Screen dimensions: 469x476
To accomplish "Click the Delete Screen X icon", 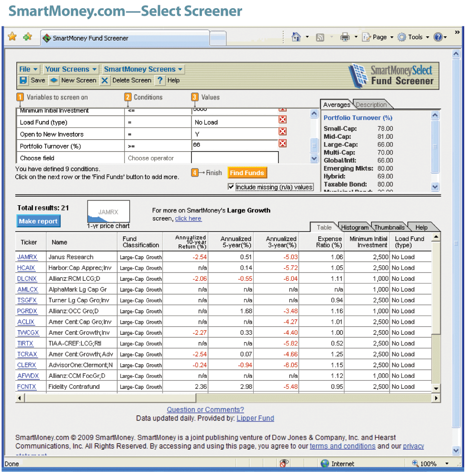I will (105, 80).
